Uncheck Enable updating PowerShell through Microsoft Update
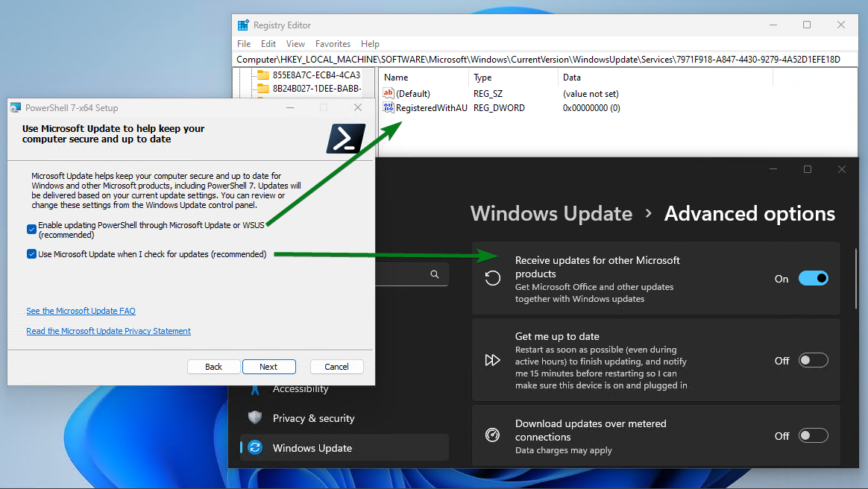The image size is (868, 489). (x=31, y=229)
